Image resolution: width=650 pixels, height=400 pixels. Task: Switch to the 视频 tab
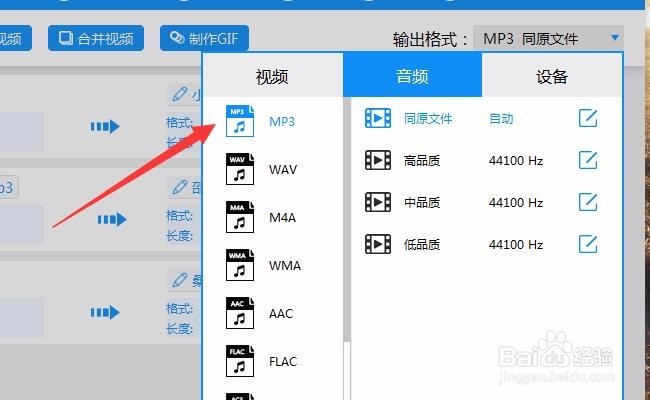tap(272, 76)
